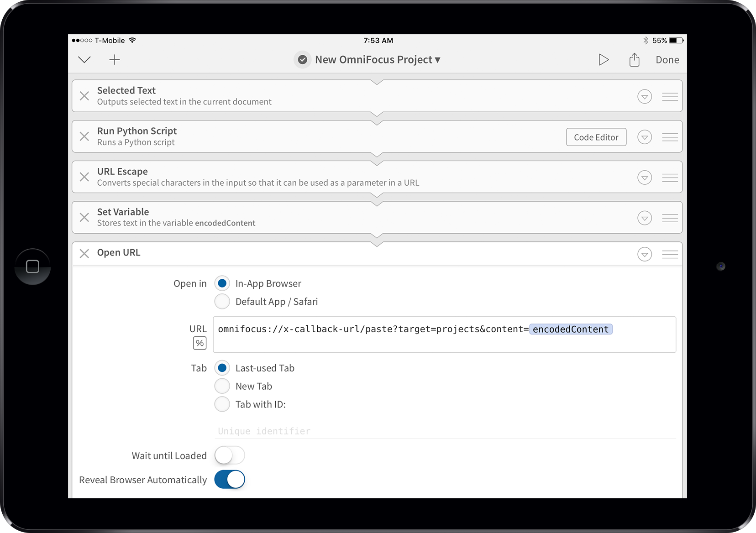Select New Tab radio option
The width and height of the screenshot is (756, 533).
[222, 386]
